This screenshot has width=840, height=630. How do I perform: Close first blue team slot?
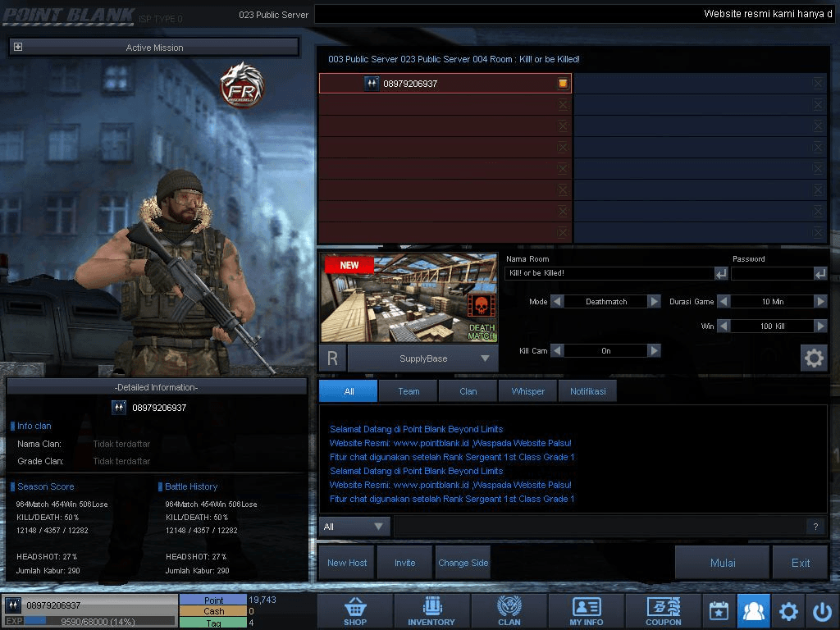click(x=818, y=83)
